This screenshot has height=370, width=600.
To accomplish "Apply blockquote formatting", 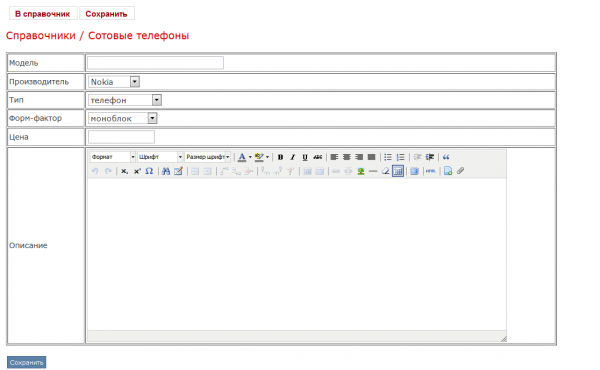I will click(446, 157).
